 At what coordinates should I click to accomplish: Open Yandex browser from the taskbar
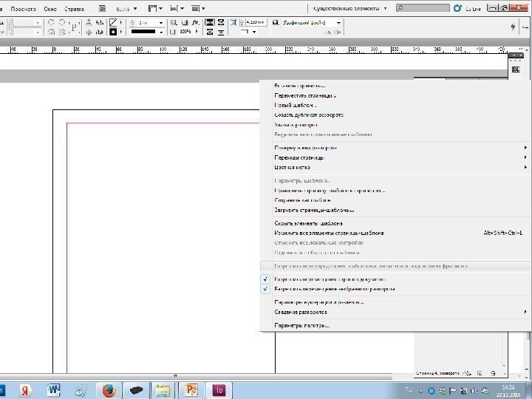coord(25,391)
